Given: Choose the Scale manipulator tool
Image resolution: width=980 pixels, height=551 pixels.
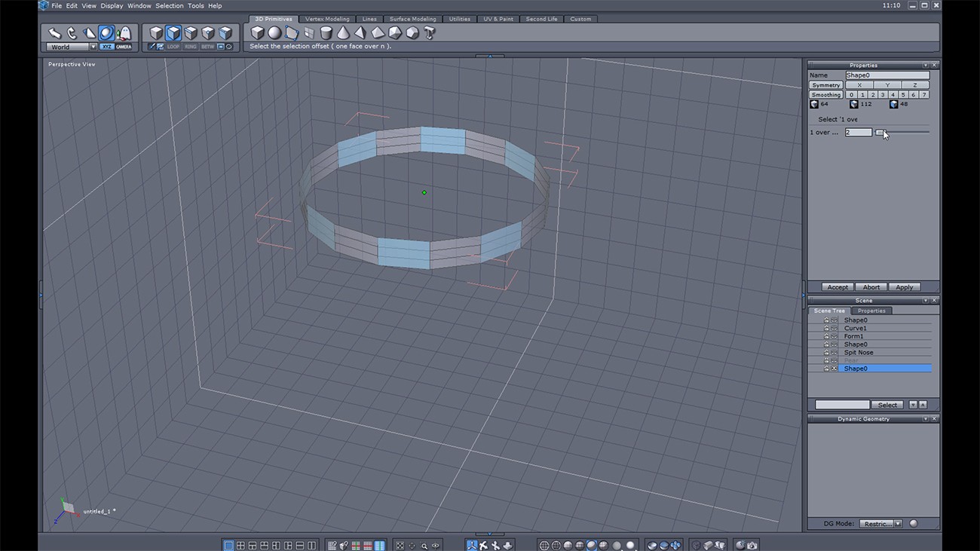Looking at the screenshot, I should pyautogui.click(x=90, y=33).
